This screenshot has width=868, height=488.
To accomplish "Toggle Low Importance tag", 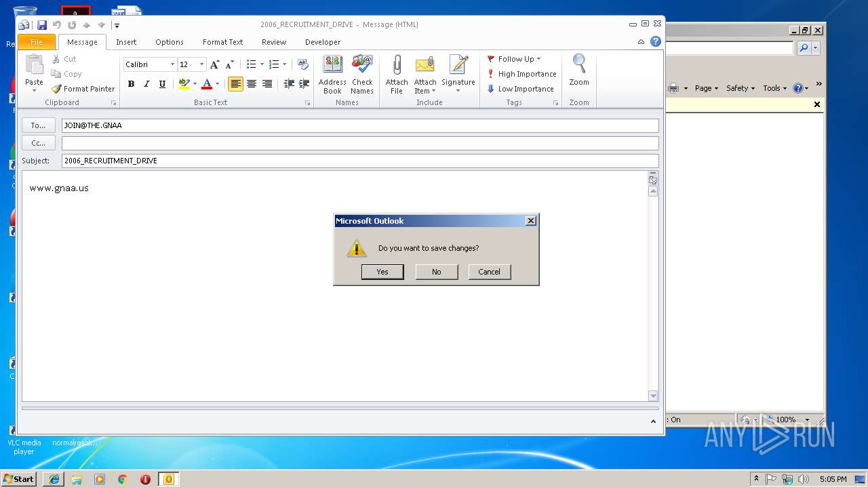I will (x=520, y=89).
